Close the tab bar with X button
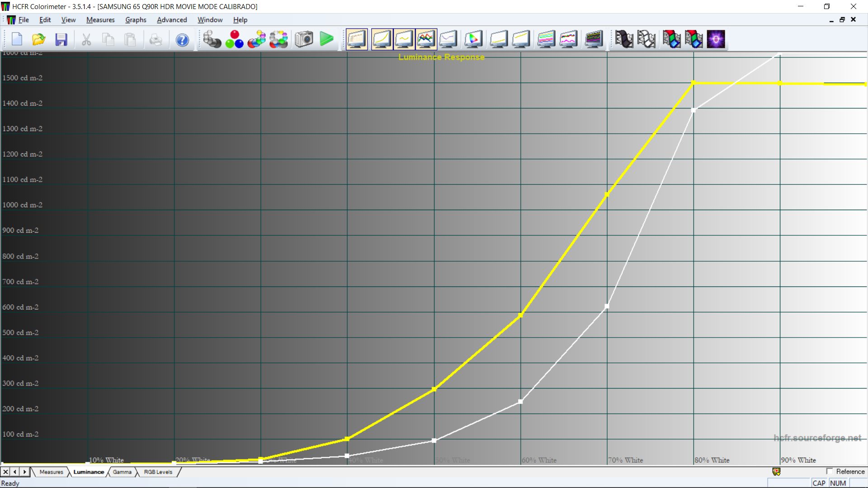The width and height of the screenshot is (868, 488). pyautogui.click(x=5, y=472)
